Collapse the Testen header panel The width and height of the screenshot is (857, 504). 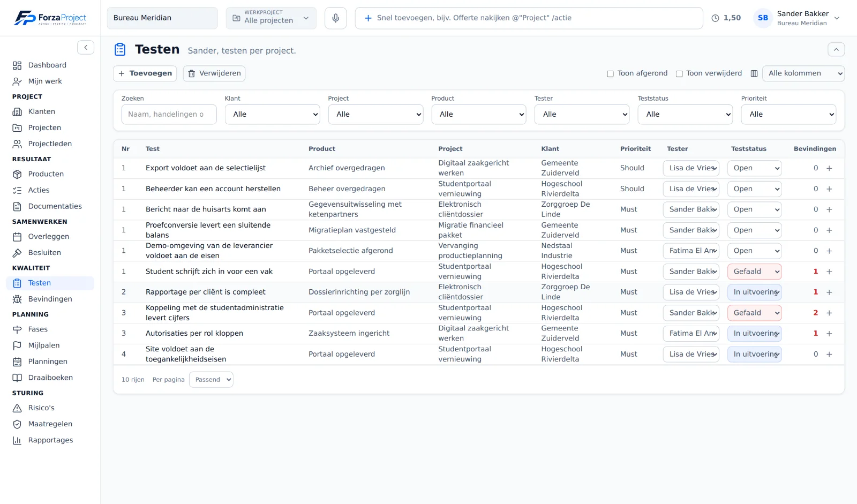coord(836,49)
